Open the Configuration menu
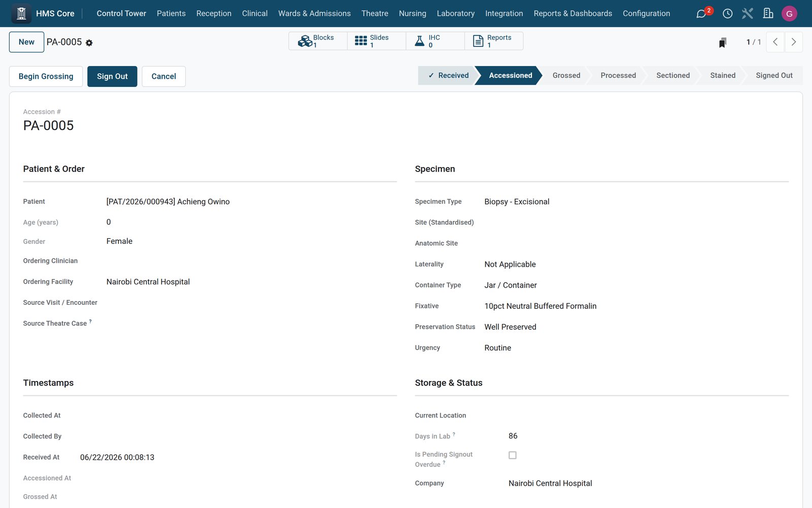The height and width of the screenshot is (508, 812). (647, 14)
